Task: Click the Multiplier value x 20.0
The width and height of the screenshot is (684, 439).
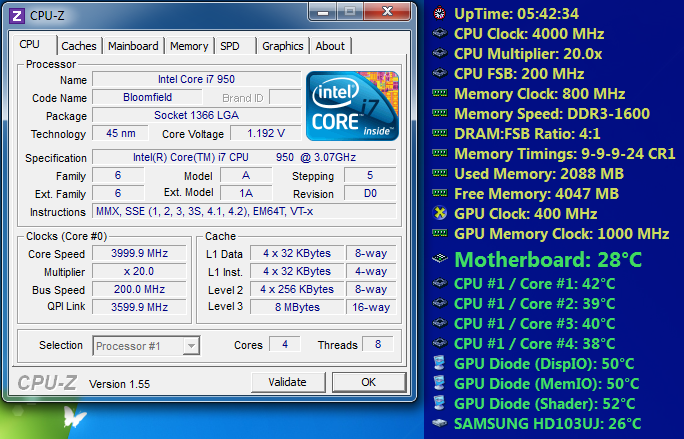Action: click(x=140, y=271)
